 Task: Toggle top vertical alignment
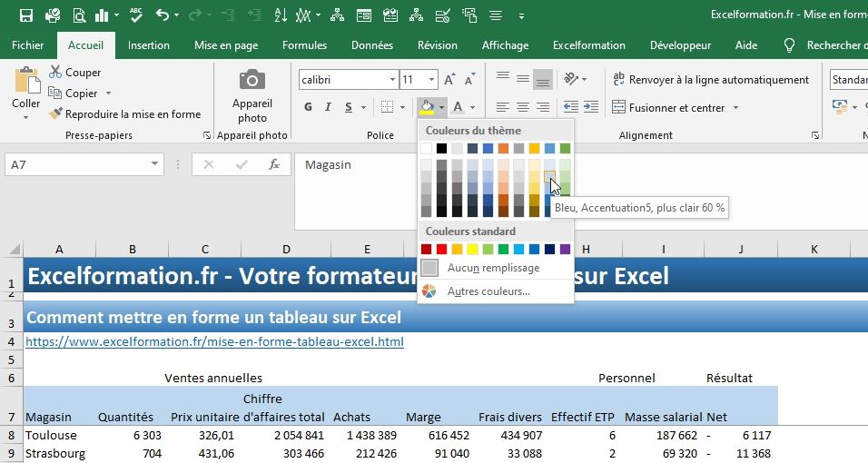pos(503,77)
